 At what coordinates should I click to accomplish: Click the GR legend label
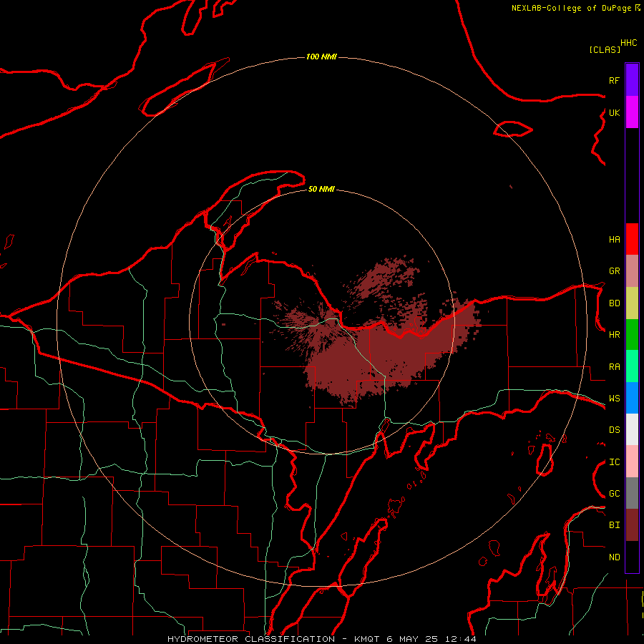coord(614,271)
